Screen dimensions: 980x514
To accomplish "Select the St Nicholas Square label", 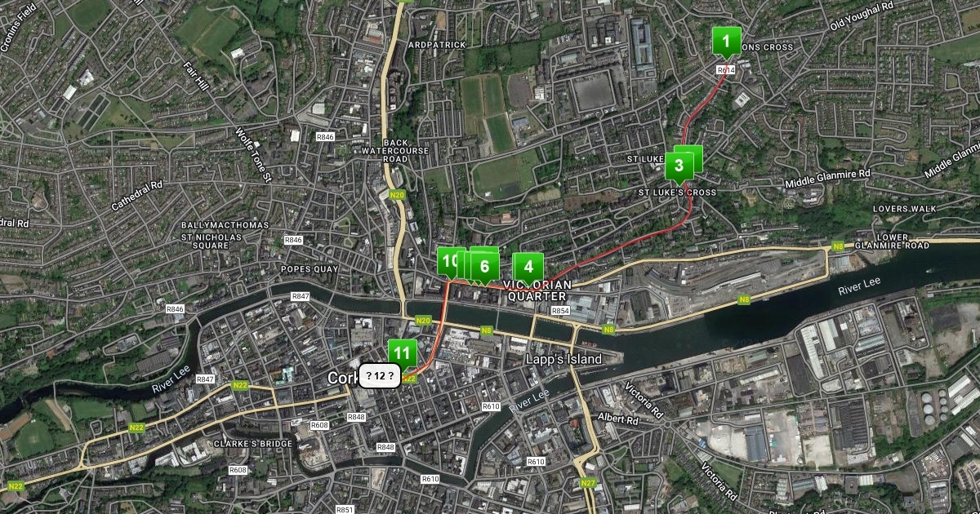I will coord(212,241).
